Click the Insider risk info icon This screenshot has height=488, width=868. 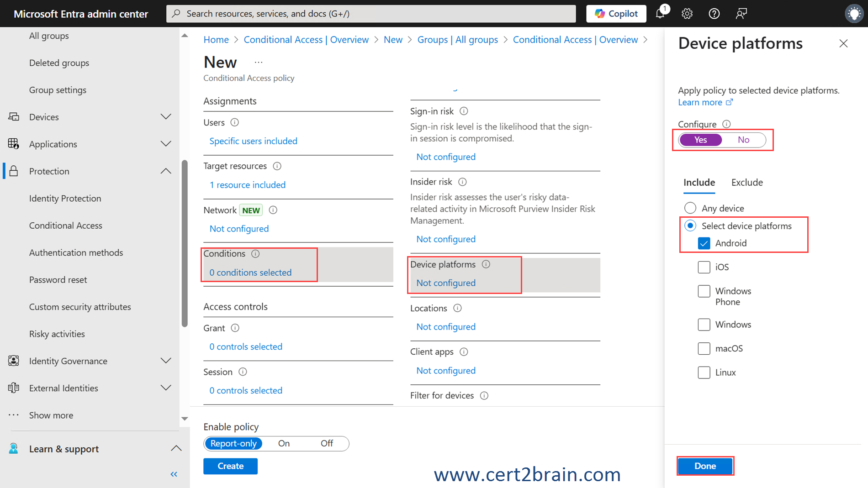click(462, 182)
